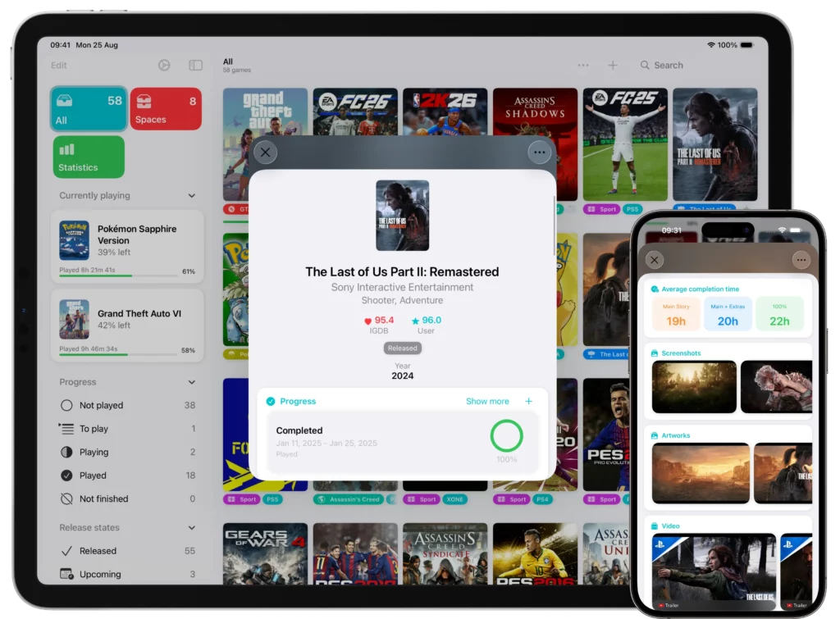Collapse the Progress section chevron
Image resolution: width=840 pixels, height=619 pixels.
[192, 382]
